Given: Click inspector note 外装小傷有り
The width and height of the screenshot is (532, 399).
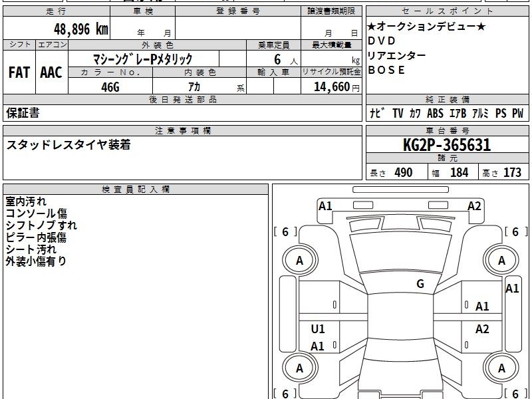Looking at the screenshot, I should (x=36, y=261).
